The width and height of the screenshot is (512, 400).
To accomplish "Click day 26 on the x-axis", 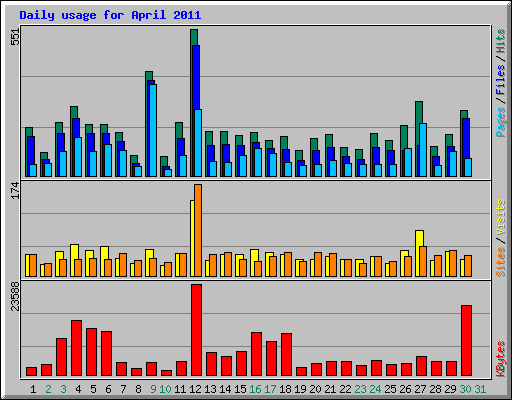I will tap(405, 389).
